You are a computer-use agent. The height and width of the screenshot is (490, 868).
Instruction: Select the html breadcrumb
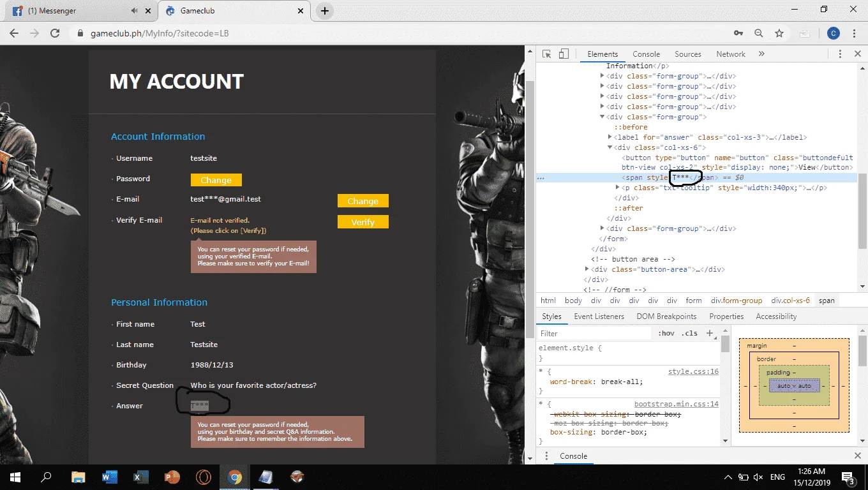548,301
